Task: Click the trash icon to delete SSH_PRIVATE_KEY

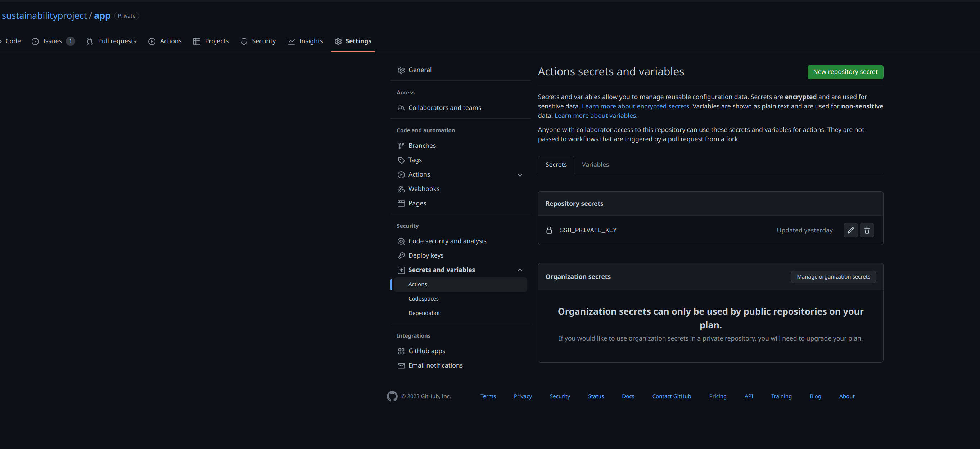Action: (867, 230)
